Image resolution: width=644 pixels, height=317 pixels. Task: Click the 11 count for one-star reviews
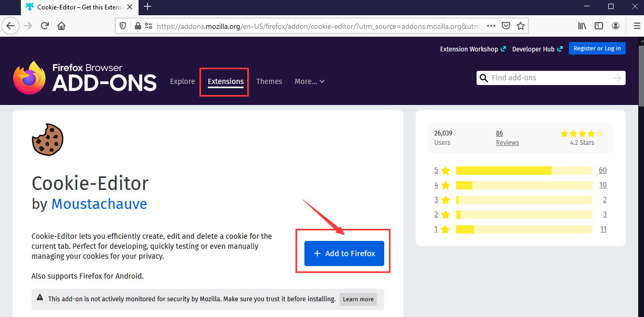pyautogui.click(x=603, y=229)
